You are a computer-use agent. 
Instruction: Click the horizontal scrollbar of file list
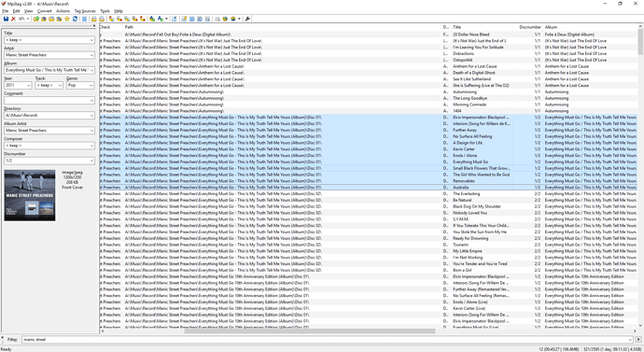[310, 331]
